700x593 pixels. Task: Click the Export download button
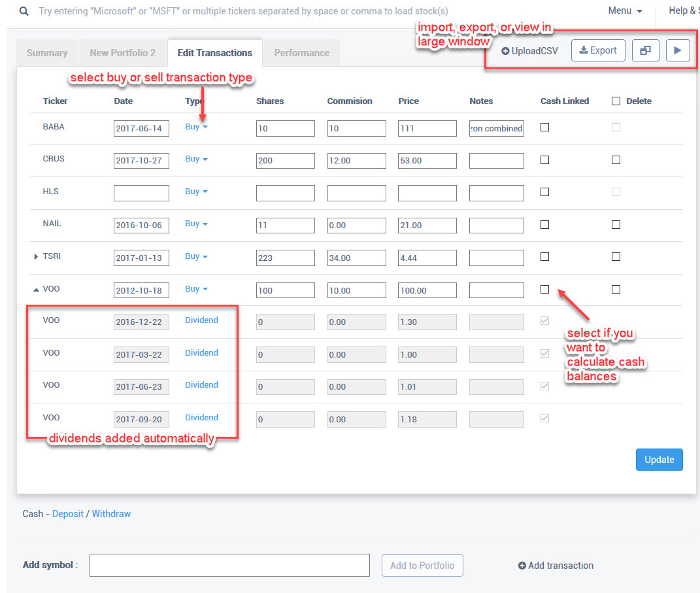[x=598, y=50]
